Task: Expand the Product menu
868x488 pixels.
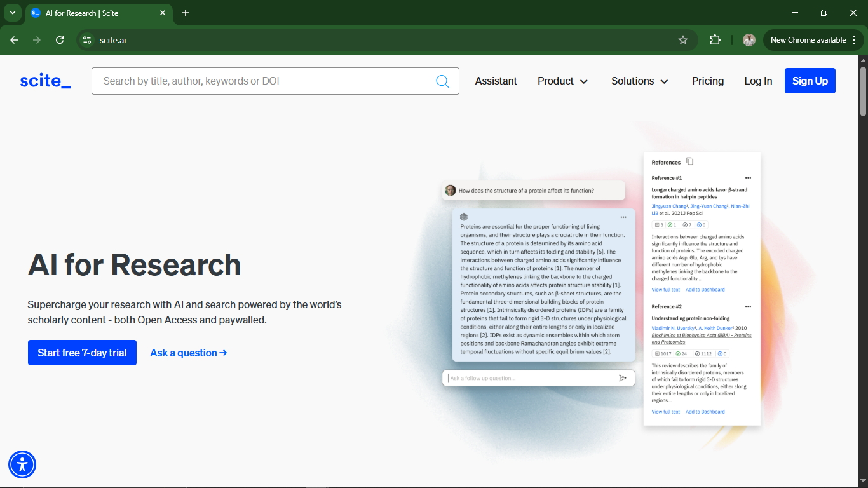Action: click(563, 81)
